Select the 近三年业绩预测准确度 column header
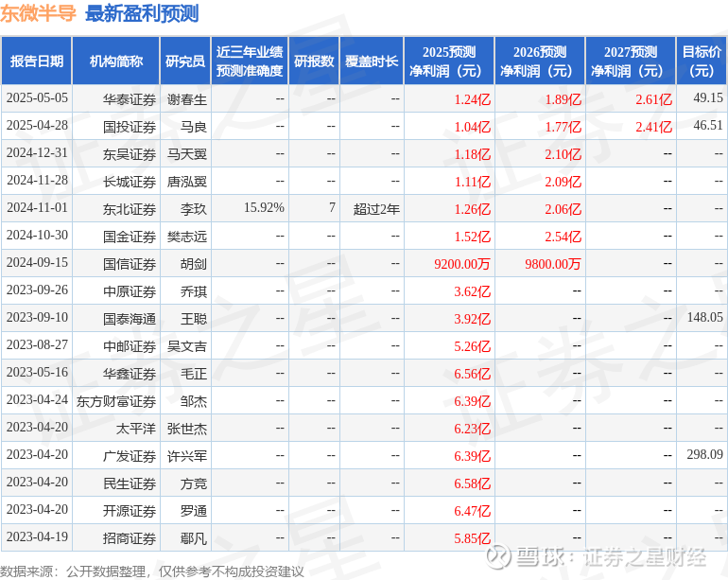728x580 pixels. (250, 61)
